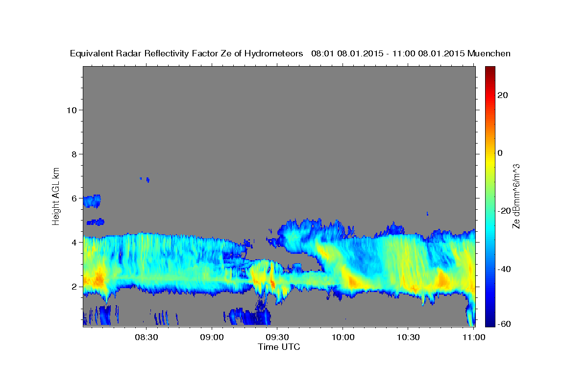Image resolution: width=588 pixels, height=392 pixels.
Task: Click the colorbar label '-60'
Action: [504, 323]
